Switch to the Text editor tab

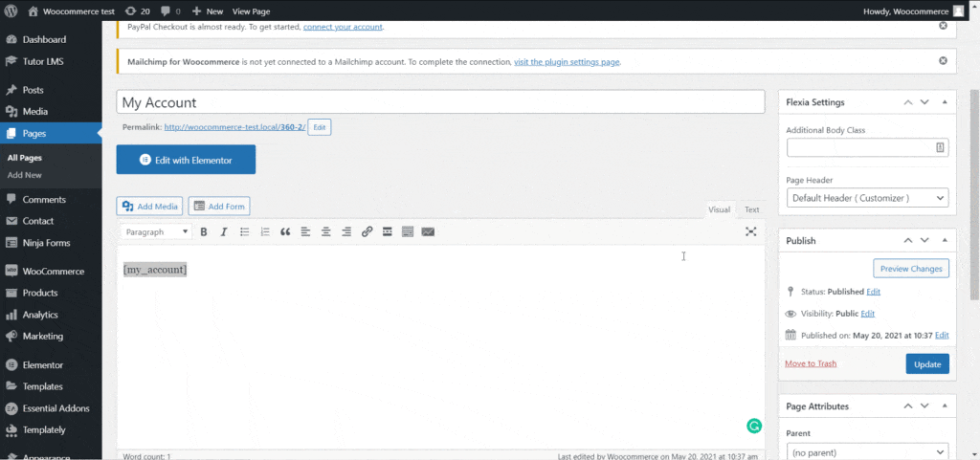pyautogui.click(x=751, y=209)
